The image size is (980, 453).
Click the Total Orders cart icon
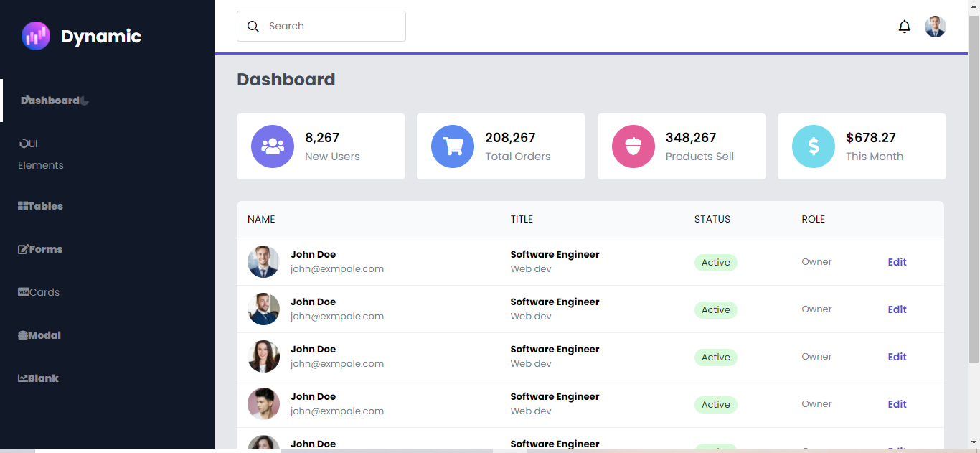[453, 146]
